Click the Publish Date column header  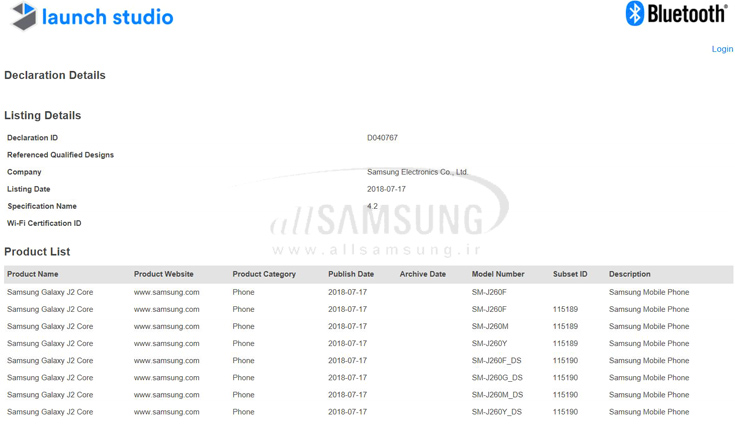tap(351, 274)
